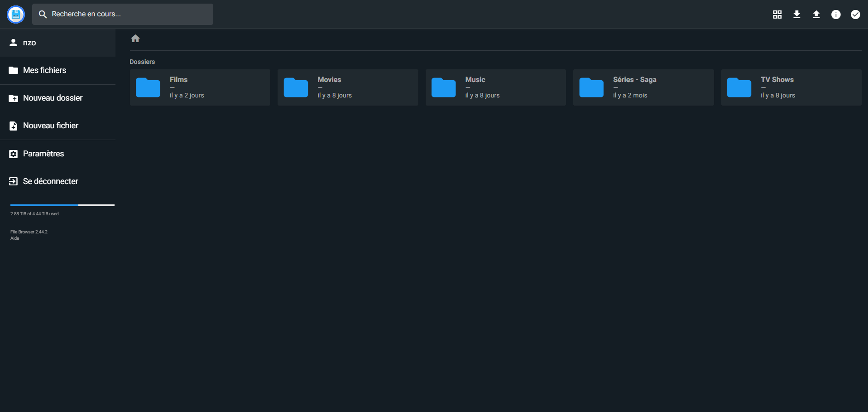Open the Séries - Saga folder
868x412 pixels.
pyautogui.click(x=643, y=87)
